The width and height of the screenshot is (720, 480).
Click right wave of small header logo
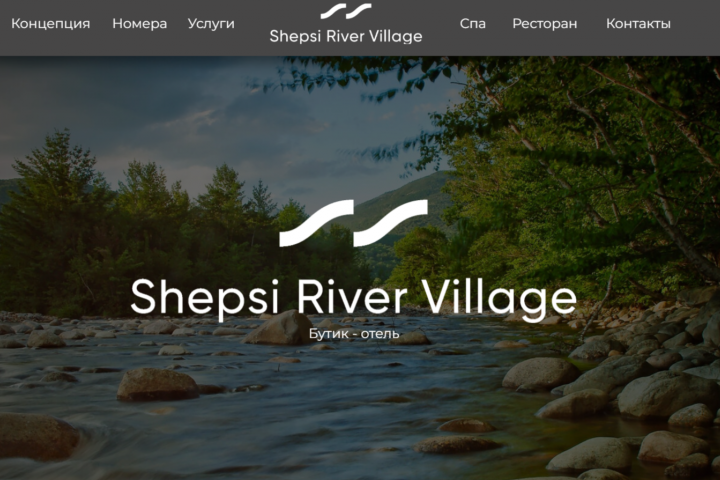click(359, 11)
